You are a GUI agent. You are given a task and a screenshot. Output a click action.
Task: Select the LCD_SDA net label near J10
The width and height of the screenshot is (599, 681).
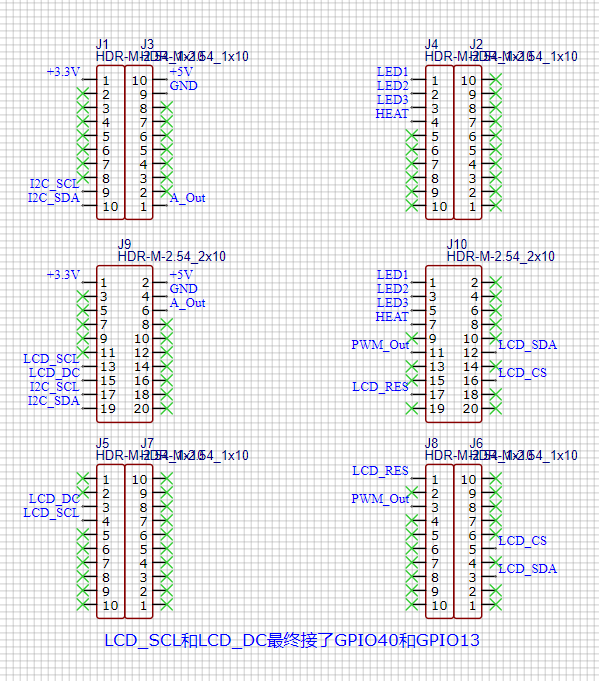tap(527, 345)
